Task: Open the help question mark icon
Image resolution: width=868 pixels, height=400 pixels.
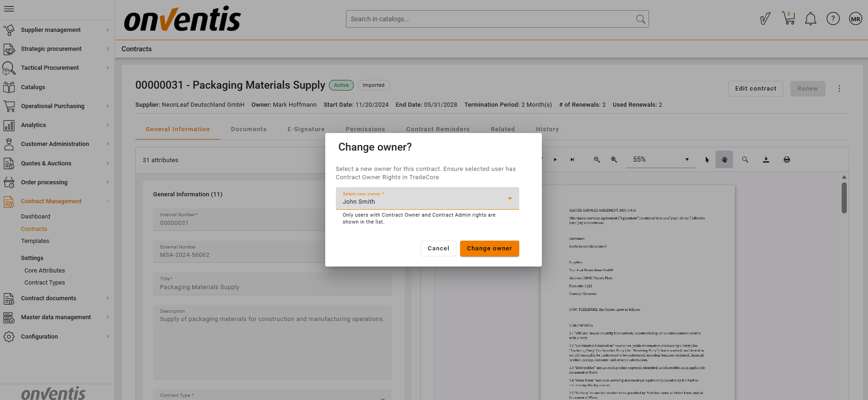Action: [x=833, y=19]
